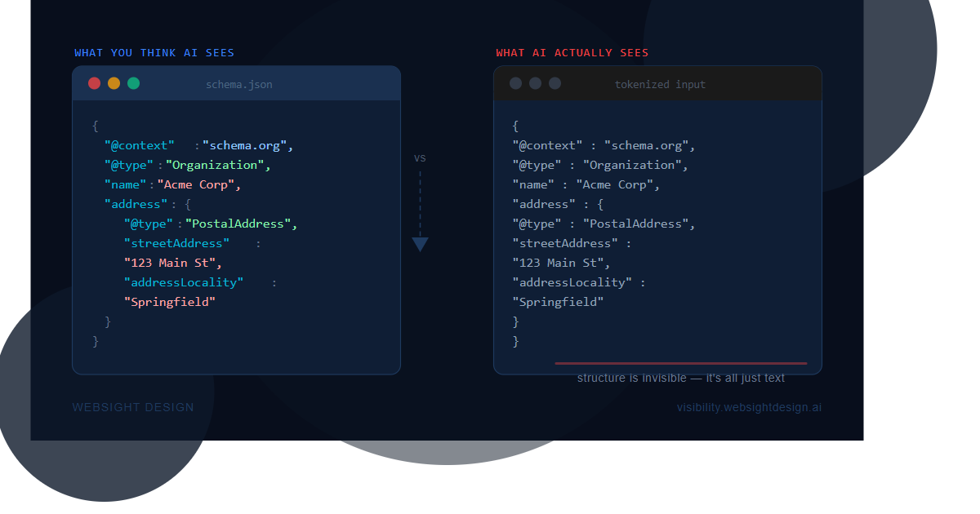This screenshot has height=514, width=980.
Task: Click the "123 Main St" line in tokenized input window
Action: coord(561,263)
